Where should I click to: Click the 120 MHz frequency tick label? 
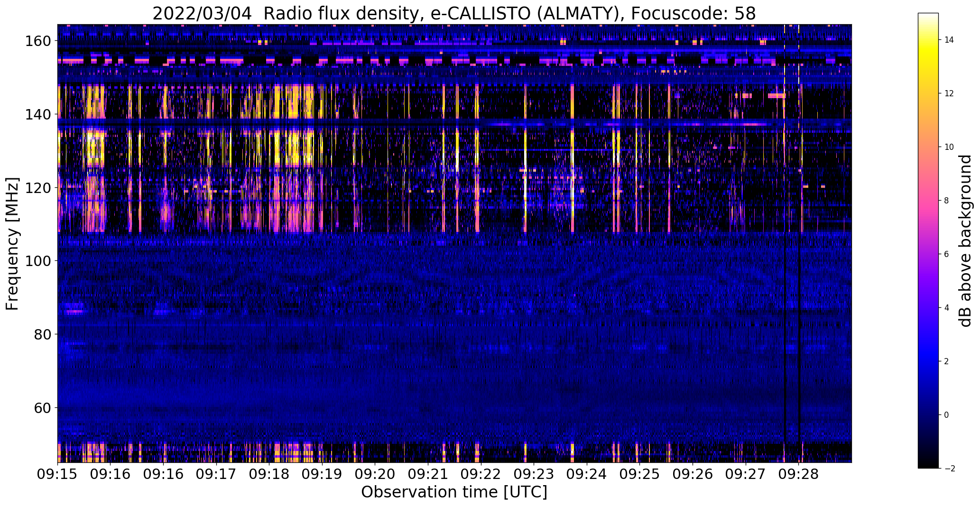click(x=37, y=188)
